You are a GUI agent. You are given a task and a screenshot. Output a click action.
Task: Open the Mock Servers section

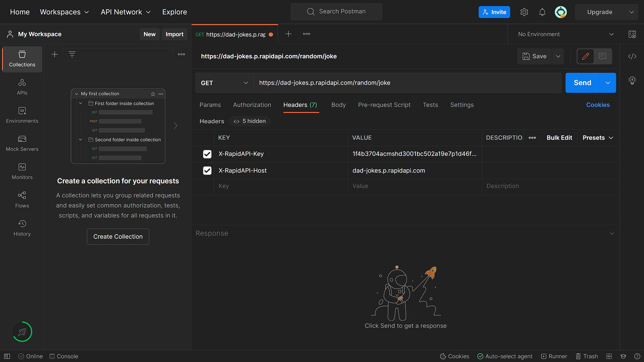[22, 143]
